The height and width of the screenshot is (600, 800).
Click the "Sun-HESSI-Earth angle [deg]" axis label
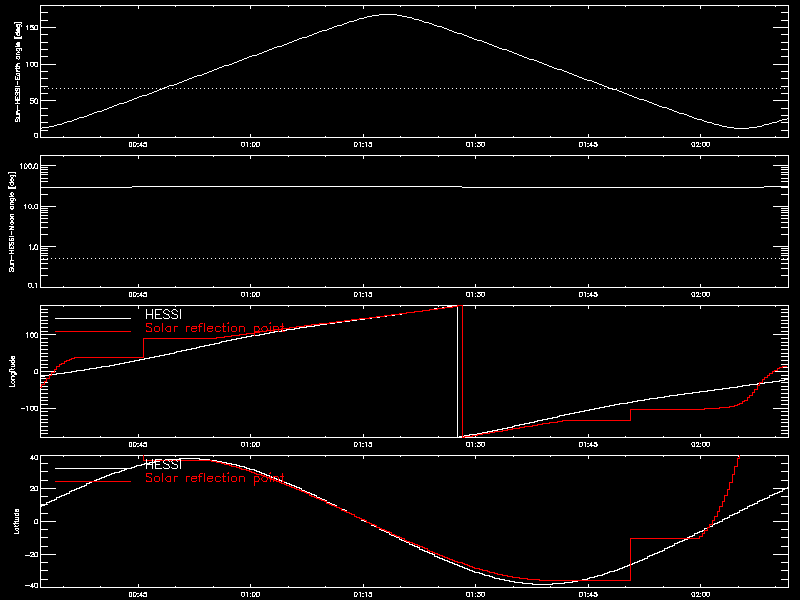coord(18,72)
